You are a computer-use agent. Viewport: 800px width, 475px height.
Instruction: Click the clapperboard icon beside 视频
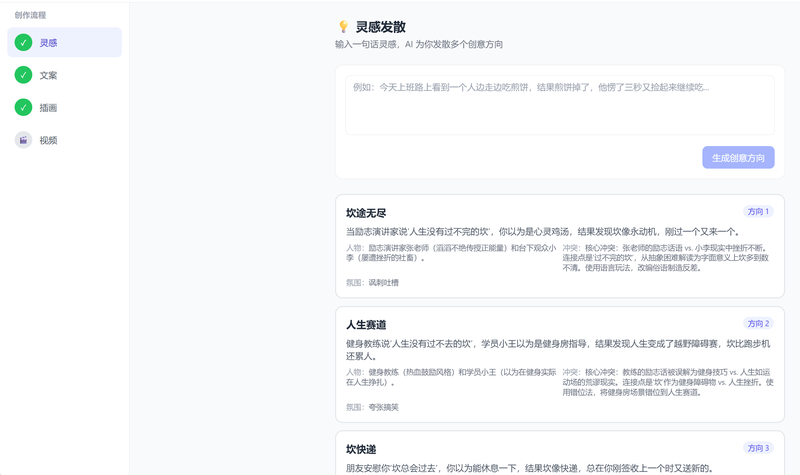pos(23,140)
